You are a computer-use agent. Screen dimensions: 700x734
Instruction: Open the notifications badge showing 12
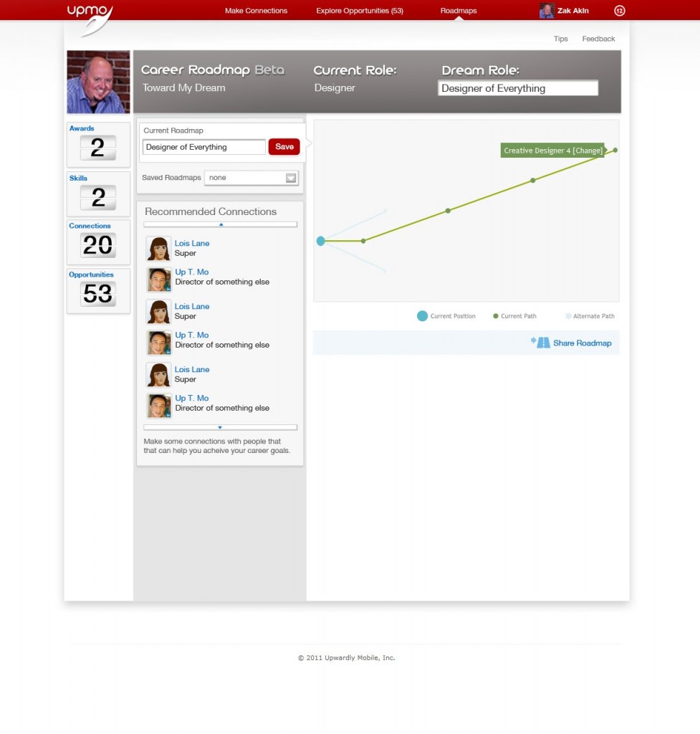(620, 10)
